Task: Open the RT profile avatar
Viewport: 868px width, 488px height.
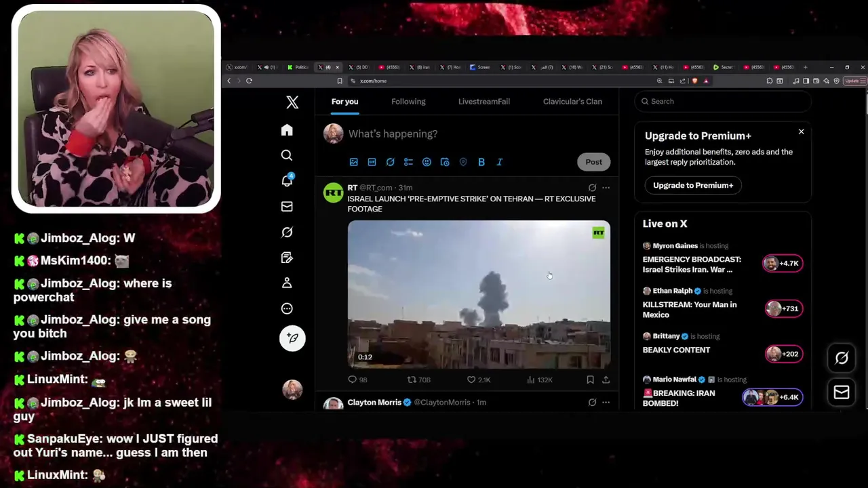Action: coord(333,193)
